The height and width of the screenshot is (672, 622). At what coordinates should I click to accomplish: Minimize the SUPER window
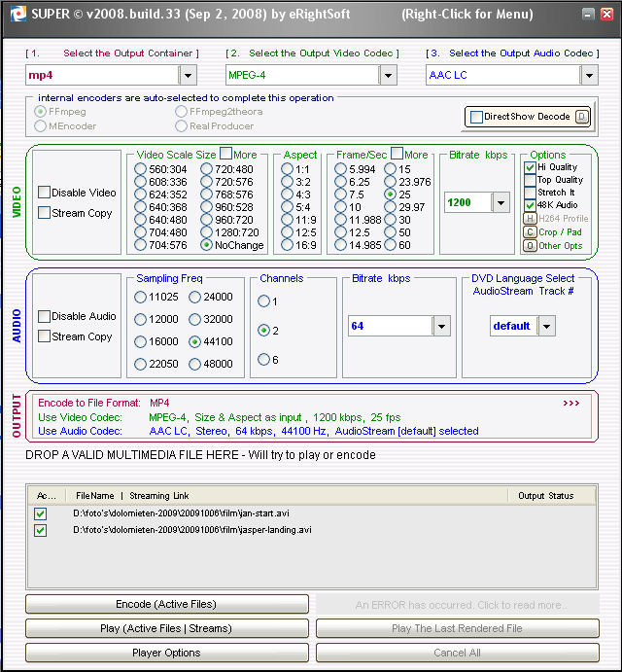point(588,15)
